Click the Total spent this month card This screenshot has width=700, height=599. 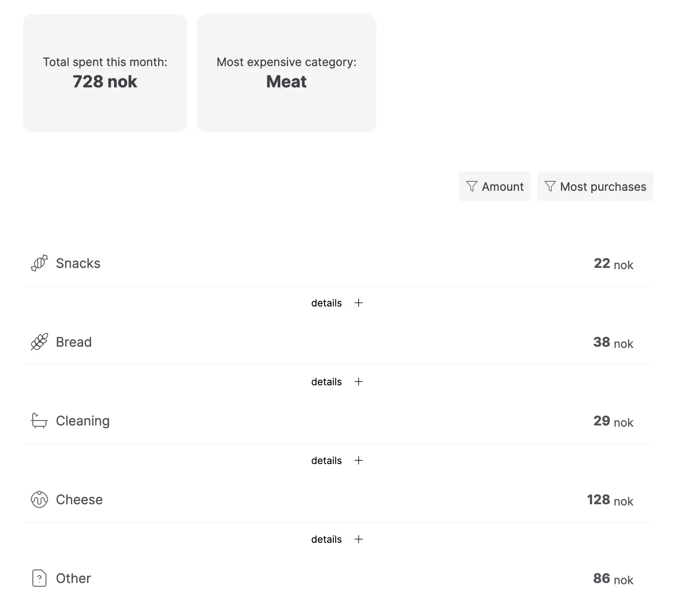coord(105,73)
